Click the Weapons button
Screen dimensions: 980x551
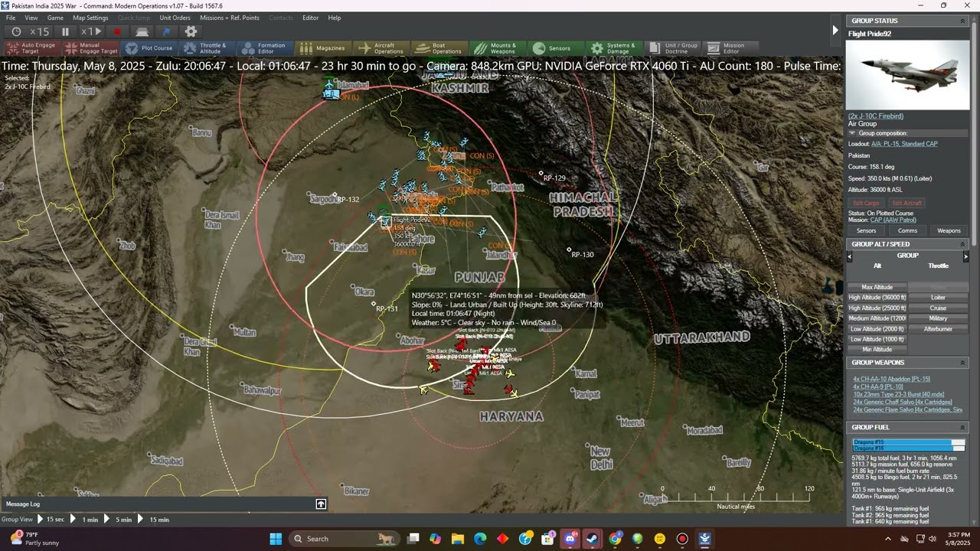click(x=949, y=230)
